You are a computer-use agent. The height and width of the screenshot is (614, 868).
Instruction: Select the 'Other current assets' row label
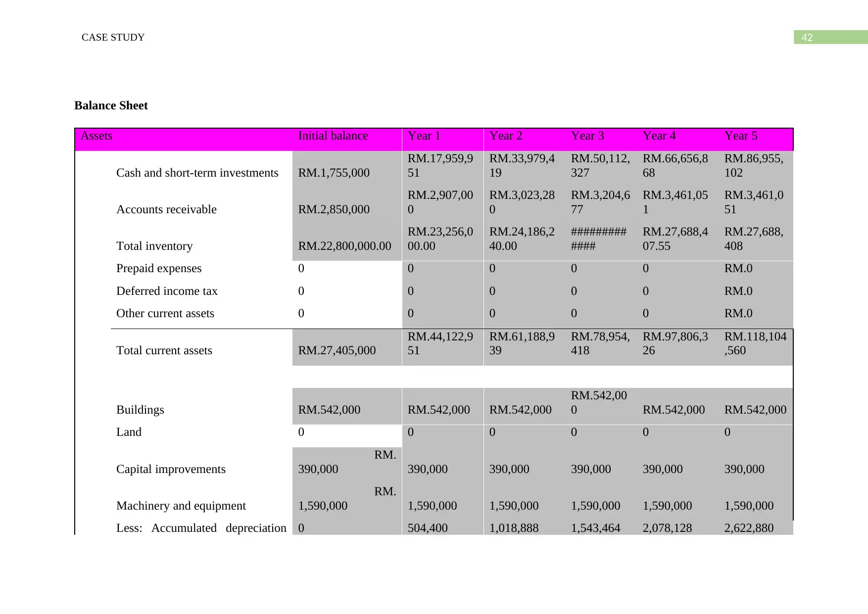[x=165, y=313]
